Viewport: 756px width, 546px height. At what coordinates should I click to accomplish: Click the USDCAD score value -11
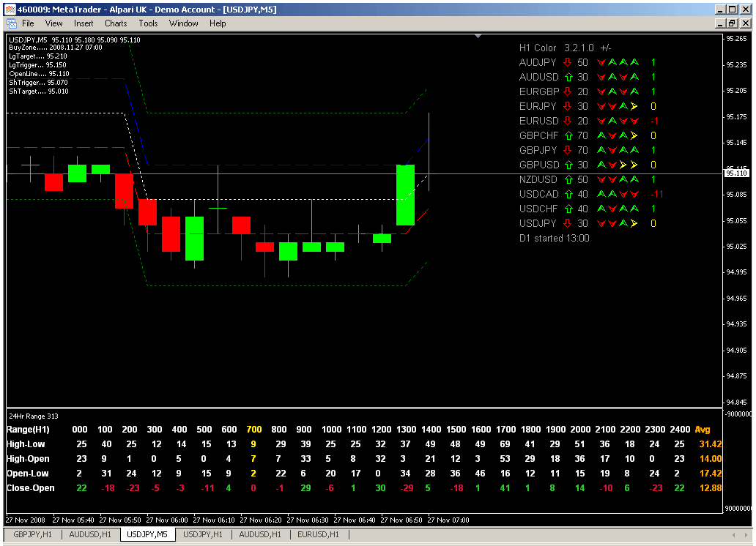[x=656, y=194]
